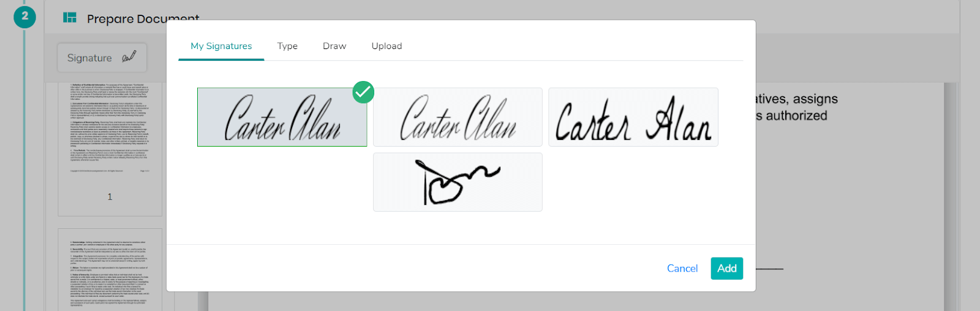Open the Upload tab
Image resolution: width=980 pixels, height=311 pixels.
pyautogui.click(x=386, y=46)
